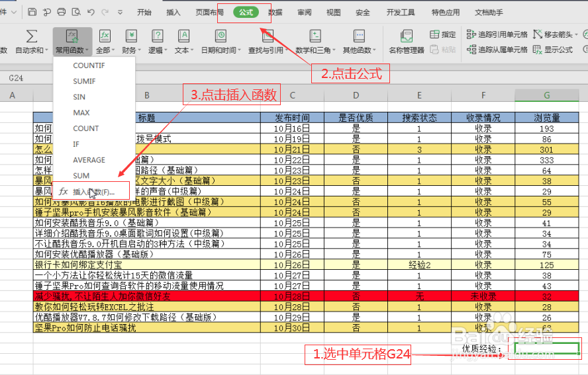Screen dimensions: 588x375
Task: Open the 审阅 ribbon tab
Action: click(305, 13)
